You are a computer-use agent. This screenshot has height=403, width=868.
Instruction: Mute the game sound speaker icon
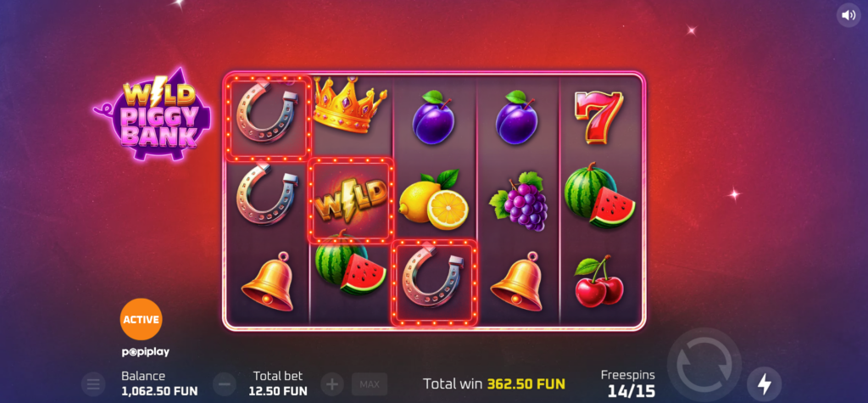pos(849,15)
